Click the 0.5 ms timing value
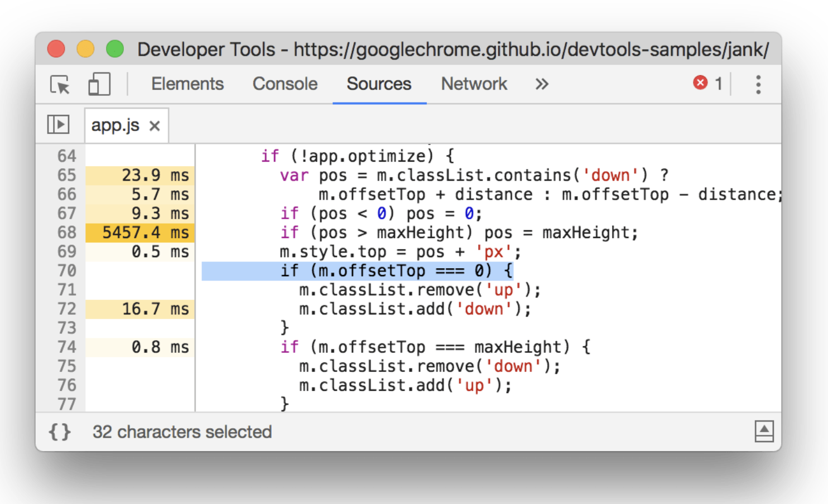Screen dimensions: 828x504 [x=161, y=251]
